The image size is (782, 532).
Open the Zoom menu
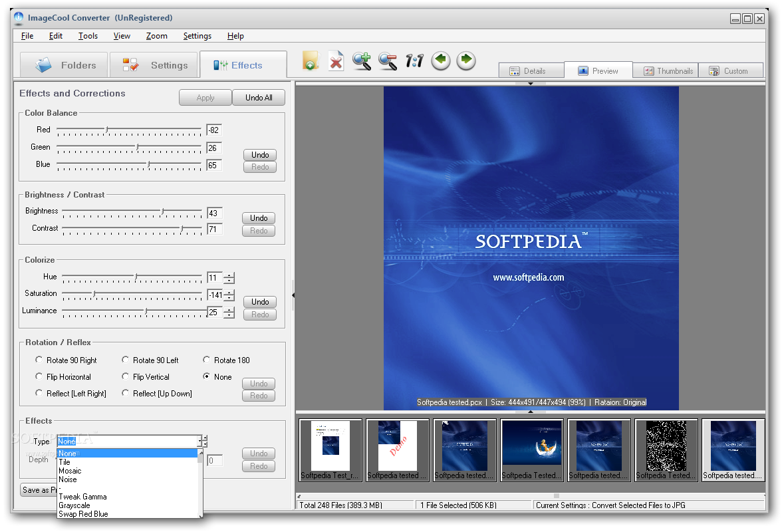pos(157,36)
